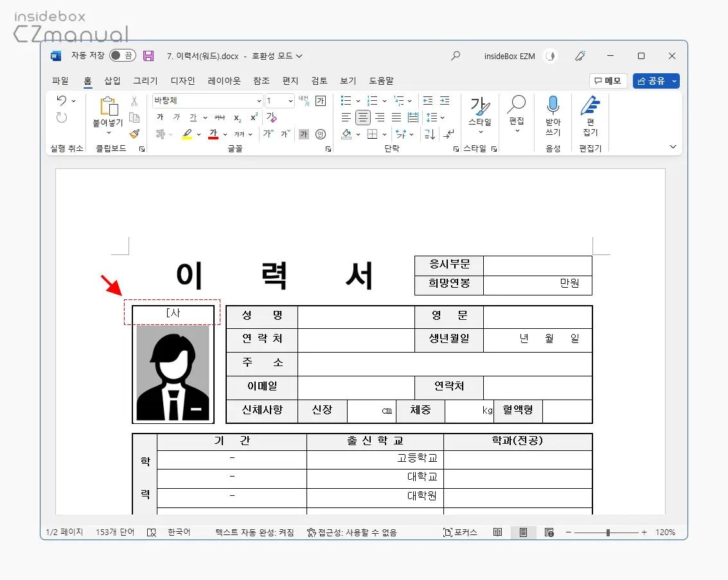Screen dimensions: 728x580
Task: Expand Paste options arrow
Action: coord(109,133)
